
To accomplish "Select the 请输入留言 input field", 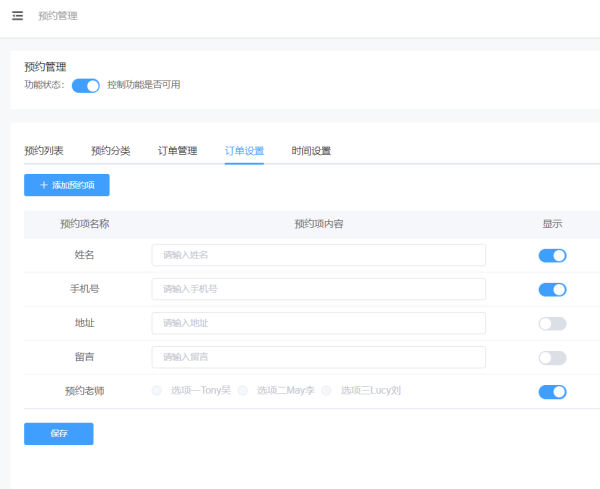I will coord(318,357).
